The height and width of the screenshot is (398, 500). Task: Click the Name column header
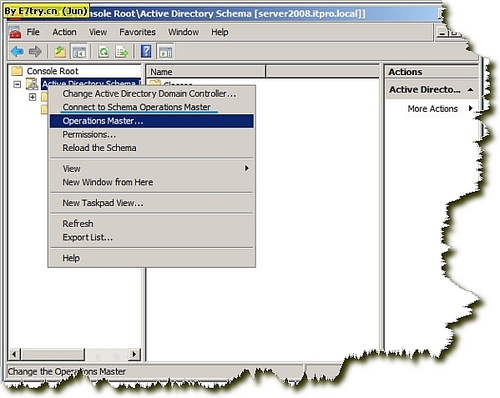(x=206, y=72)
